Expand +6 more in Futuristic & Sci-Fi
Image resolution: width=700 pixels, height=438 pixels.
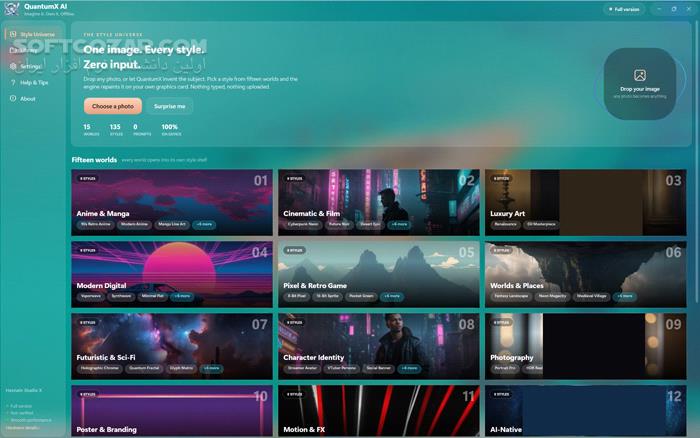211,368
